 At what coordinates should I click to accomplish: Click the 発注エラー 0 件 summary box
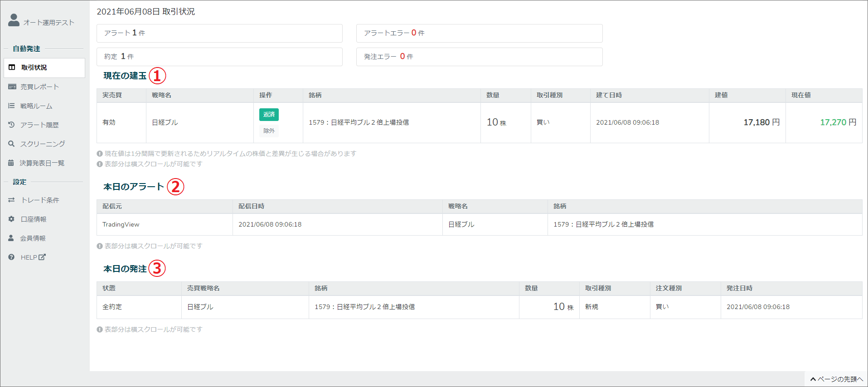tap(479, 57)
